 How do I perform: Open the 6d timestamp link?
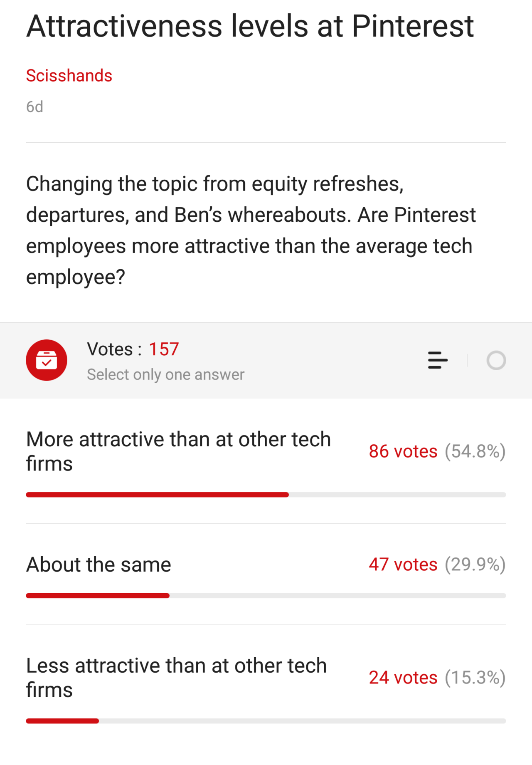point(34,106)
